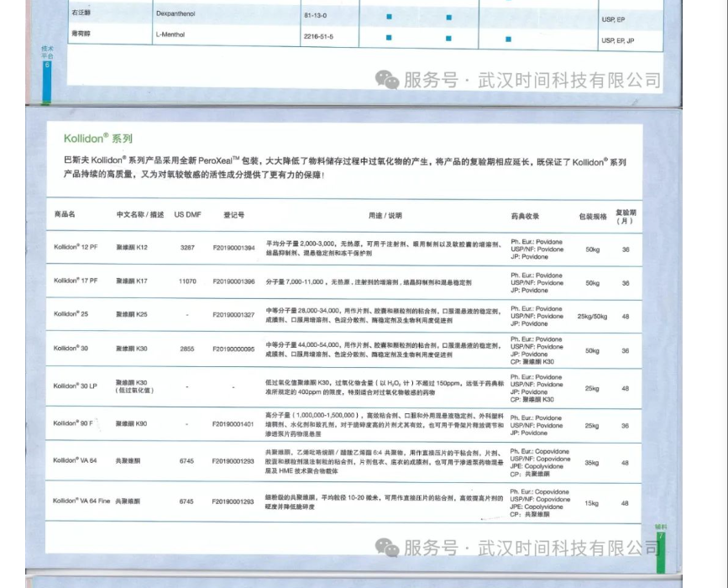The image size is (728, 588).
Task: Select the "Kollidon 17 PF" product name
Action: (76, 281)
